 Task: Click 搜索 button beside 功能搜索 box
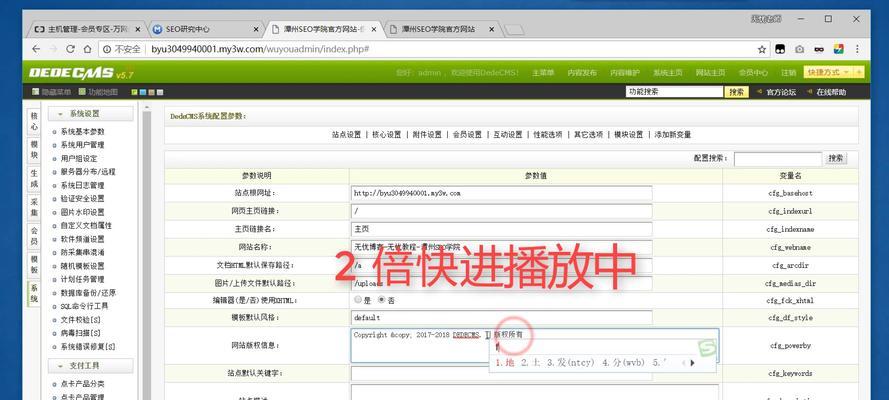tap(736, 92)
